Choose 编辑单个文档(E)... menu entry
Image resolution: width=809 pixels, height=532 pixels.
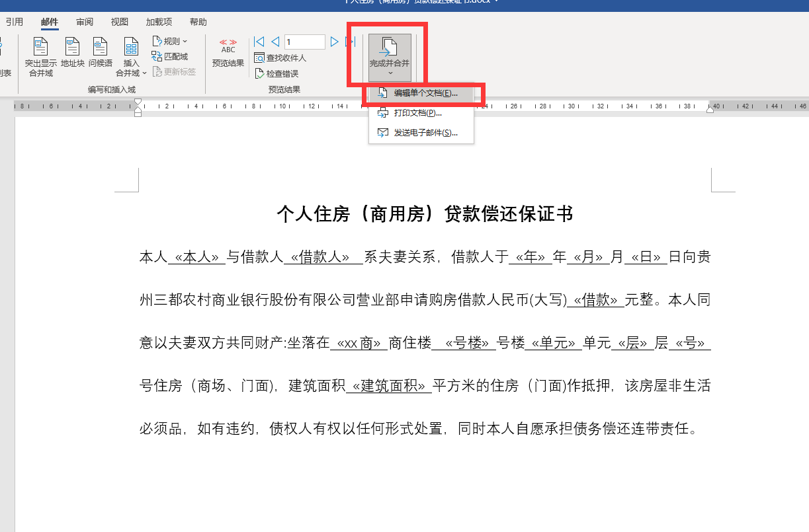click(421, 93)
